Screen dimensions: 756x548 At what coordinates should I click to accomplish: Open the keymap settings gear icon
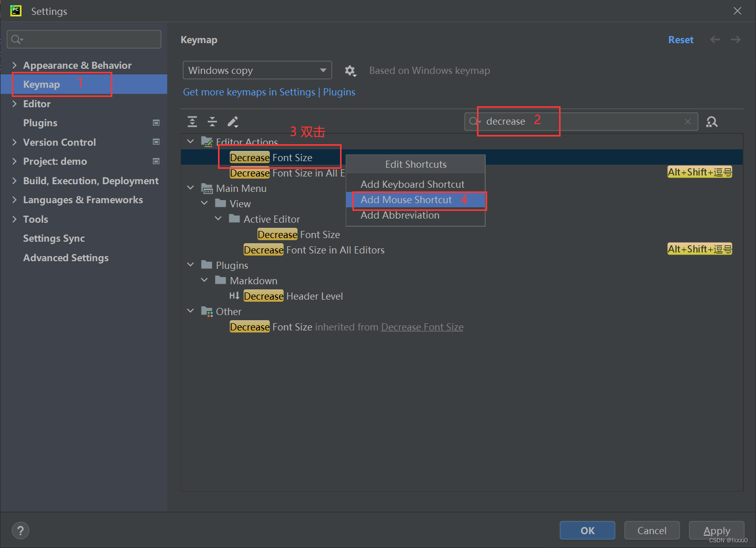[x=350, y=70]
